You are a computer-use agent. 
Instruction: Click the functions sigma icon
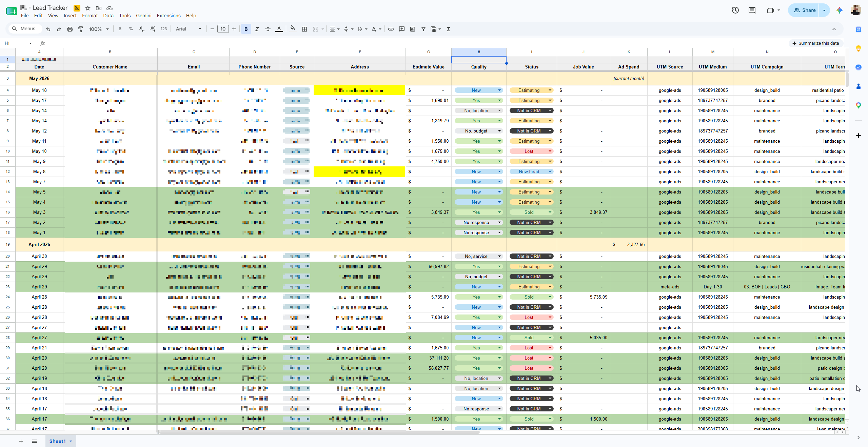click(x=449, y=29)
